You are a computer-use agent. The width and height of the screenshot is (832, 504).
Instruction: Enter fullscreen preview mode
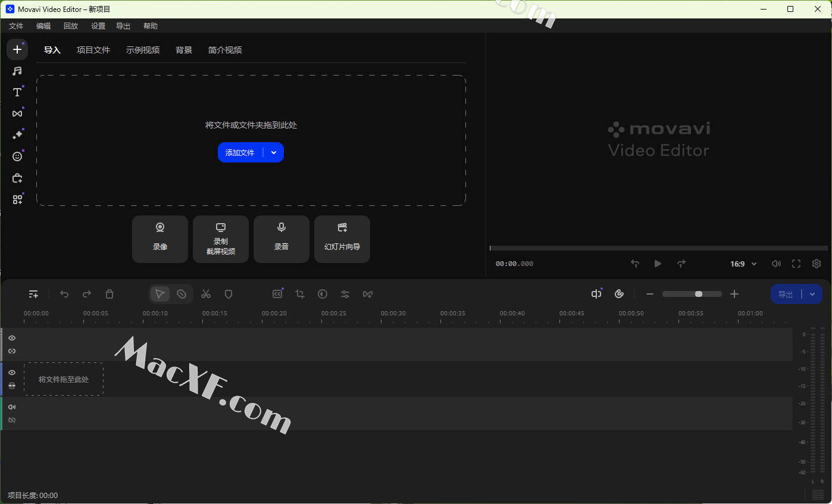(x=796, y=264)
